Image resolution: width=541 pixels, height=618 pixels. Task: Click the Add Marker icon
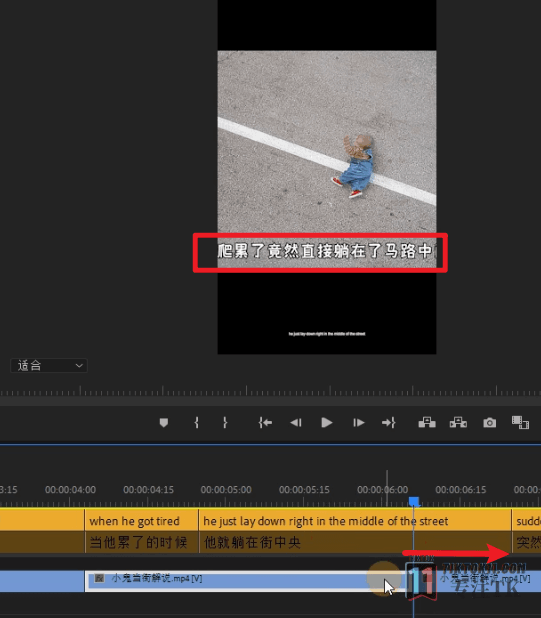point(164,423)
